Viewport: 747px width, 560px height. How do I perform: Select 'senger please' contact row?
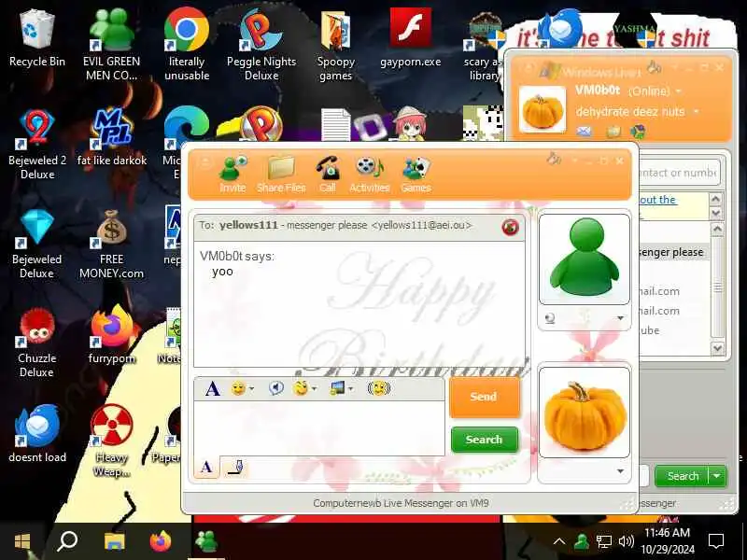tap(674, 252)
